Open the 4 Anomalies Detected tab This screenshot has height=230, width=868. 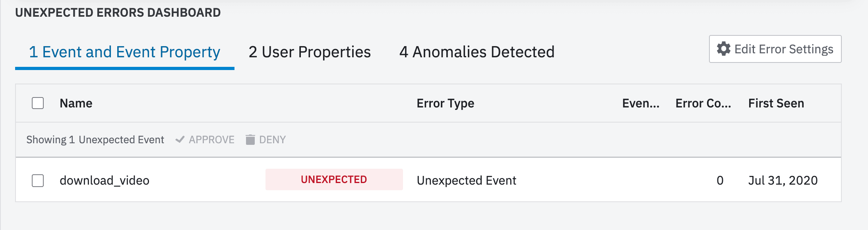point(477,52)
